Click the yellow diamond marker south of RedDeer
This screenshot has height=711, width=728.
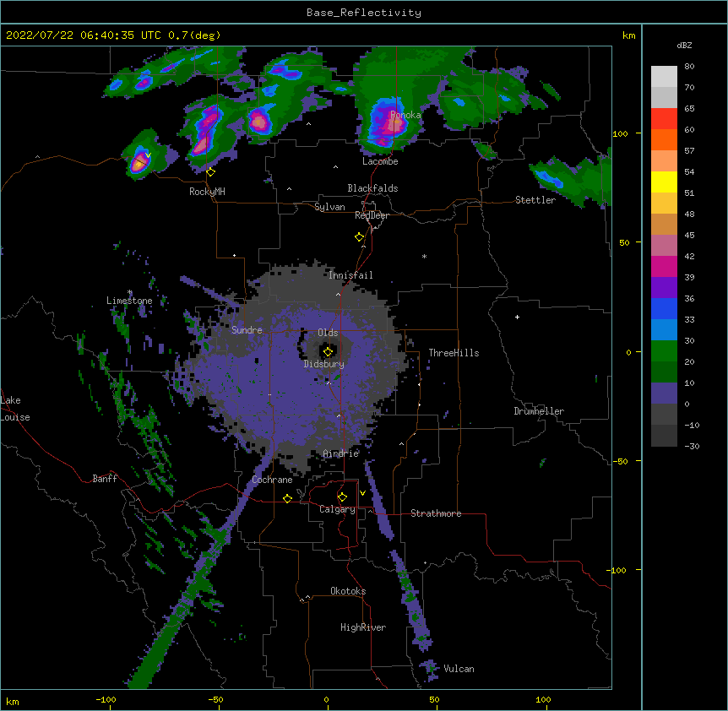coord(360,237)
